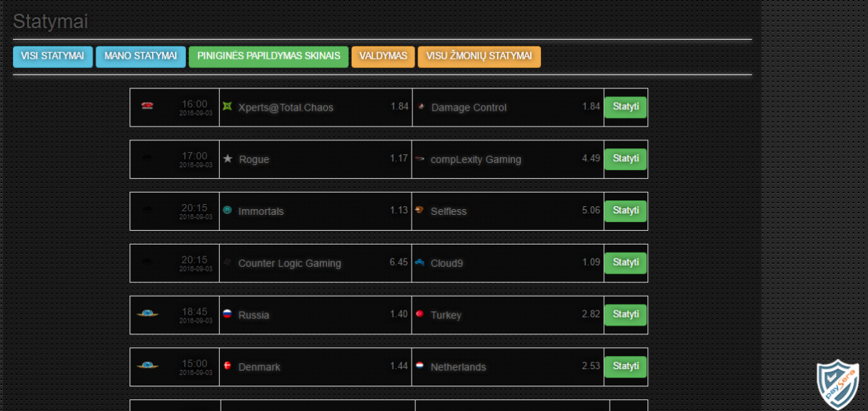Open Visu Žmonių Statymai tab
Viewport: 868px width, 411px height.
(x=479, y=57)
